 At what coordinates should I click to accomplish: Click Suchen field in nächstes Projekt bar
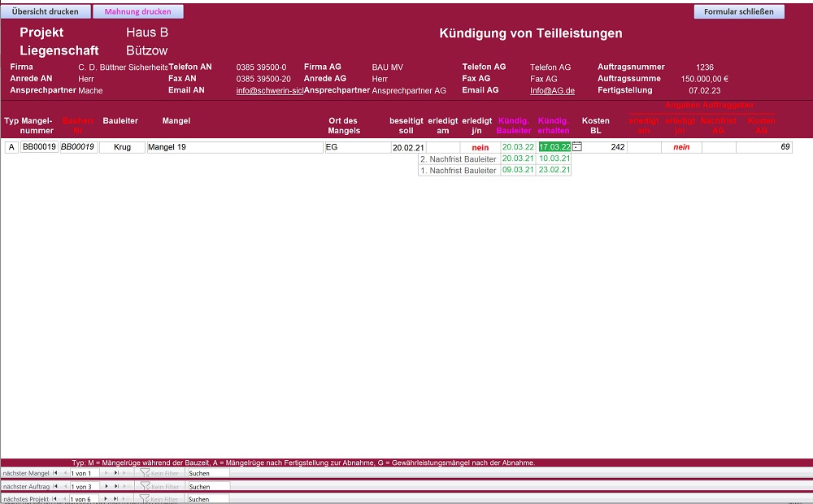tap(208, 499)
